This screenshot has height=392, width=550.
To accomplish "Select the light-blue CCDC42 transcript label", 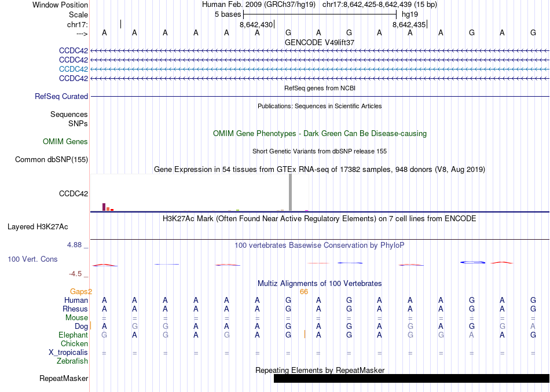I will point(74,69).
